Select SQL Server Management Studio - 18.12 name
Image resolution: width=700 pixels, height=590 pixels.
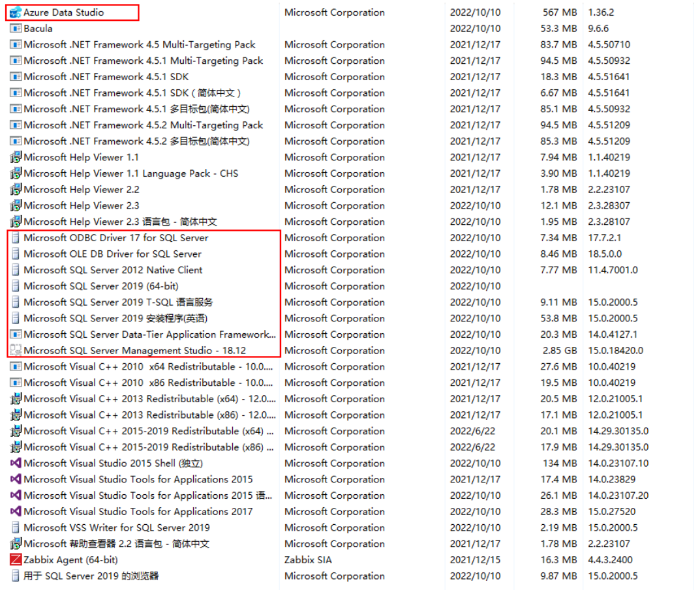pos(135,350)
